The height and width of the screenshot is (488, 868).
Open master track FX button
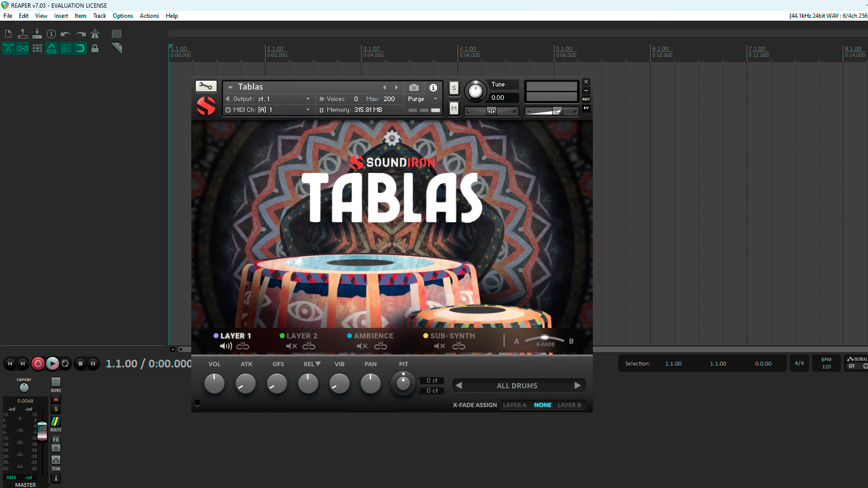point(56,440)
